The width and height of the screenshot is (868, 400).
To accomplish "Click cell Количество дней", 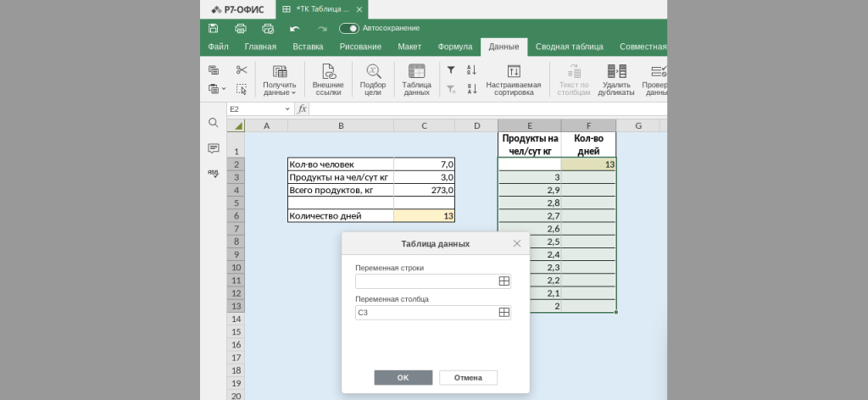I will pos(341,216).
